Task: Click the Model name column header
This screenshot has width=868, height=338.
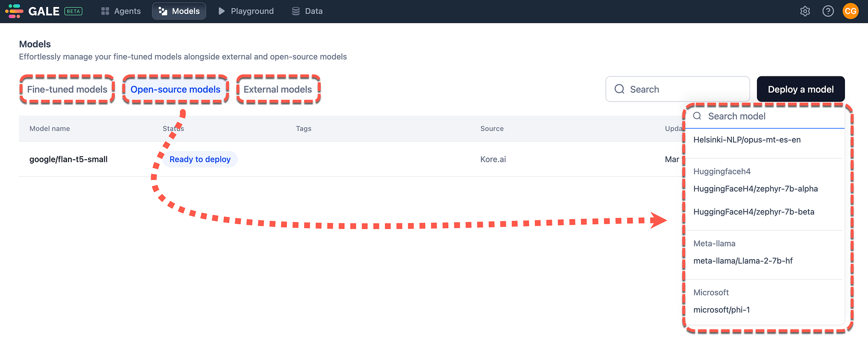Action: point(49,128)
